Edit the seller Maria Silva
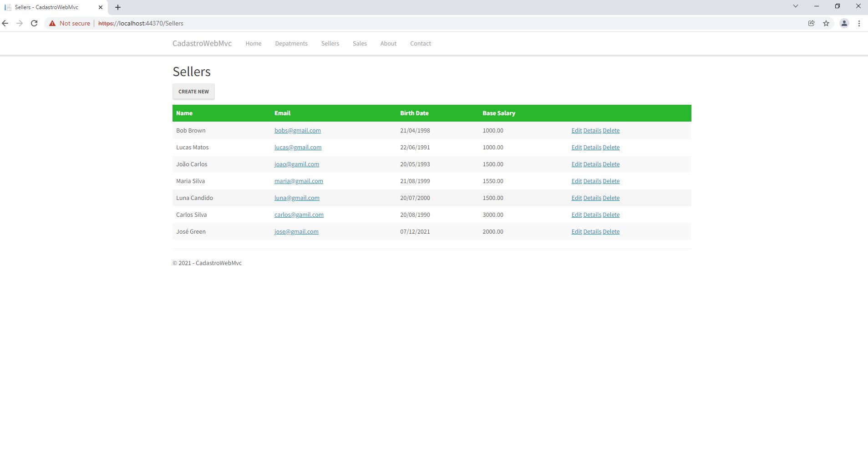 [x=576, y=181]
